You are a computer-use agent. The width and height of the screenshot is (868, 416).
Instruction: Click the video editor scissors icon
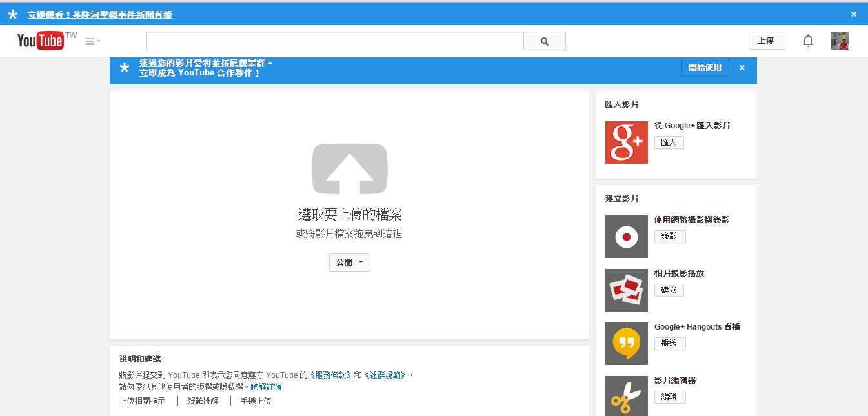coord(627,396)
